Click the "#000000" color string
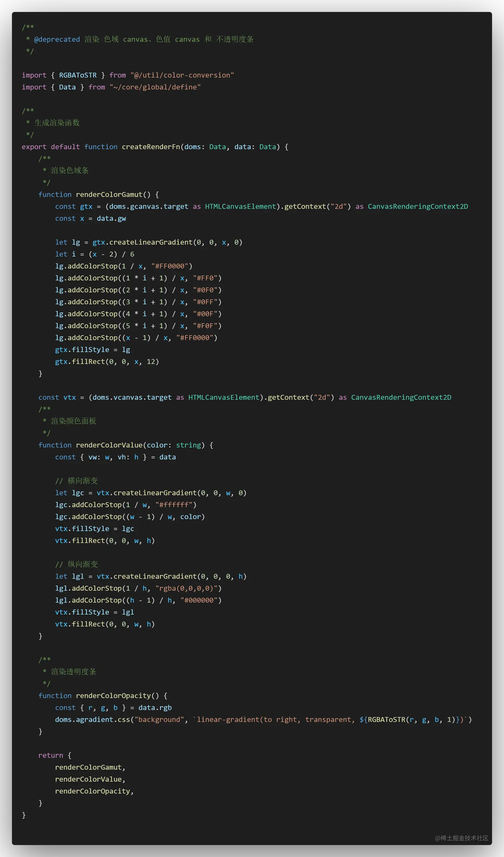Image resolution: width=504 pixels, height=857 pixels. point(199,600)
